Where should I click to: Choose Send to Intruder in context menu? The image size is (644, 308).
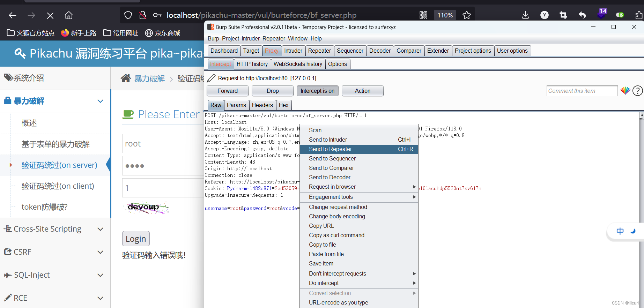pyautogui.click(x=359, y=140)
